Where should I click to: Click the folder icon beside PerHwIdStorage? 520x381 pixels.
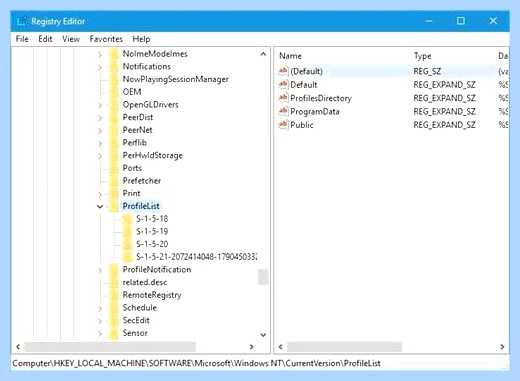(x=114, y=155)
